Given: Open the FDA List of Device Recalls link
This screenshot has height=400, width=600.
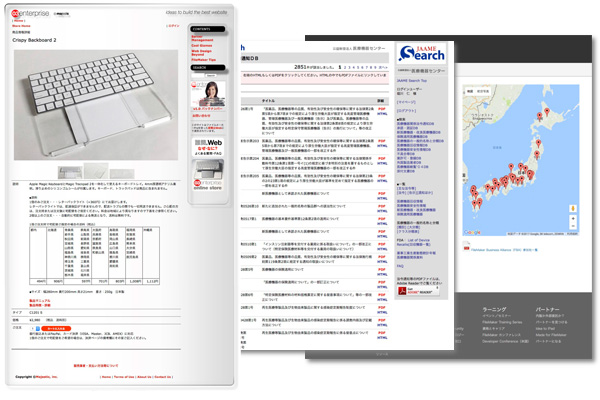Looking at the screenshot, I should click(413, 242).
